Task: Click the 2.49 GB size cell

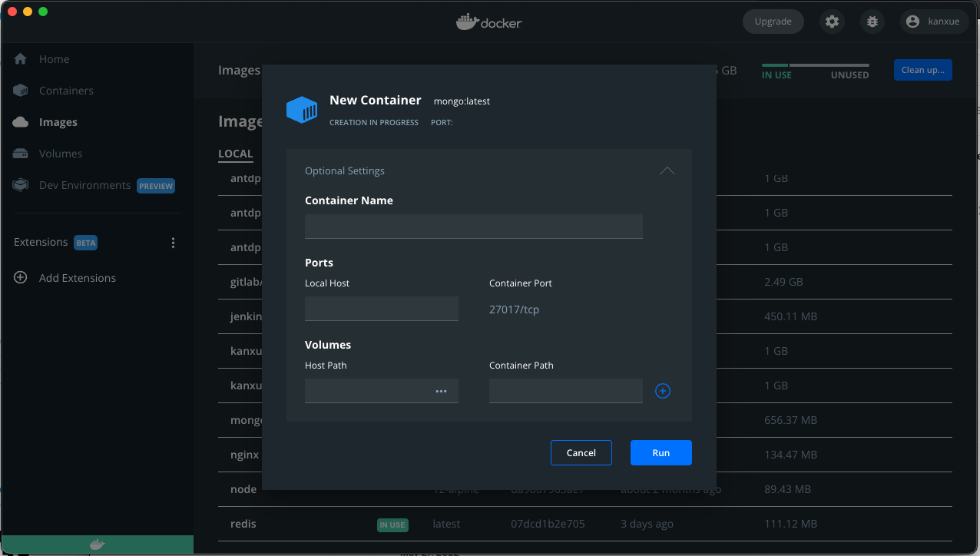Action: [x=784, y=282]
